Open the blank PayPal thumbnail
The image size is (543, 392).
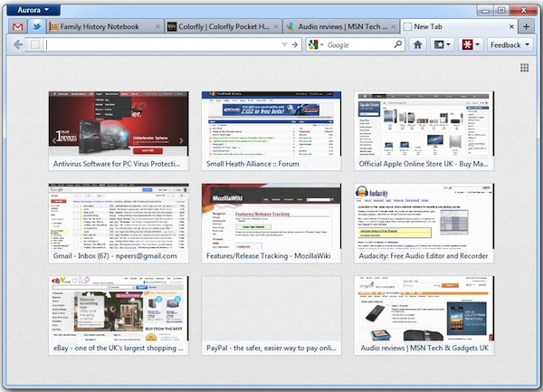tap(271, 308)
